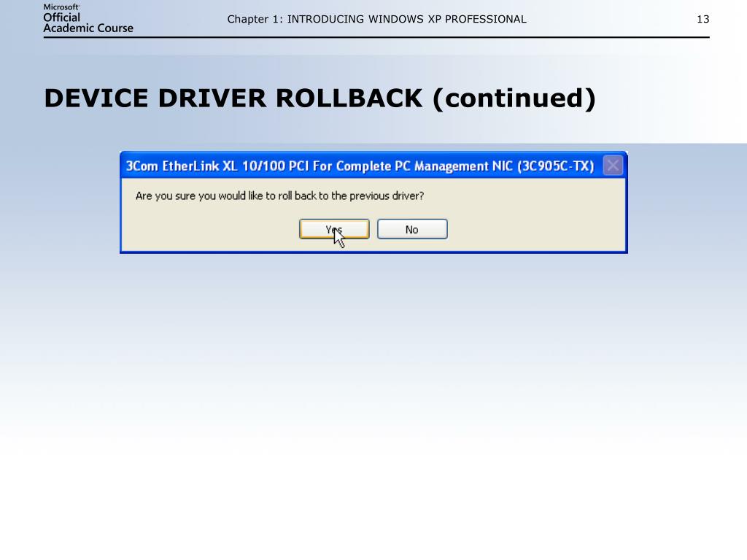Click the "Are you sure you would like to roll back" message
Image resolution: width=747 pixels, height=560 pixels.
(279, 195)
